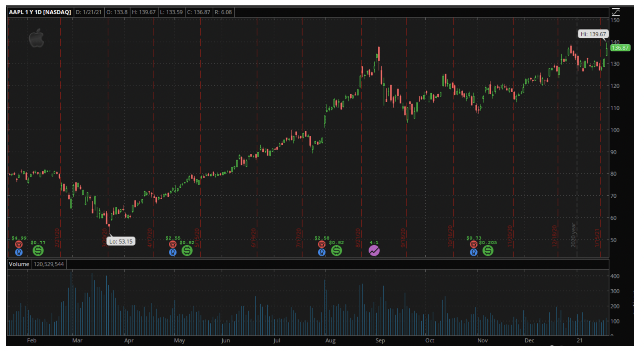The height and width of the screenshot is (351, 644).
Task: Click the blue lightbulb icon below $0.73 earnings
Action: coord(474,252)
